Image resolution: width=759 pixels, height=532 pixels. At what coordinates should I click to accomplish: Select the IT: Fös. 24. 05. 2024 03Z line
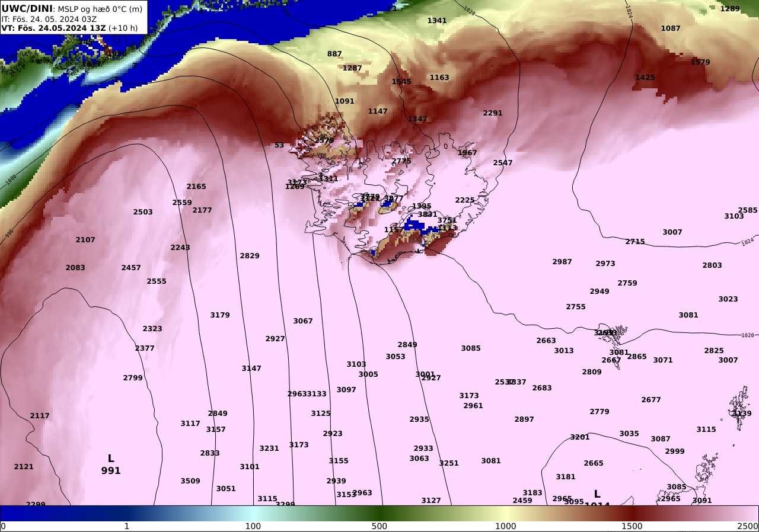click(x=49, y=19)
